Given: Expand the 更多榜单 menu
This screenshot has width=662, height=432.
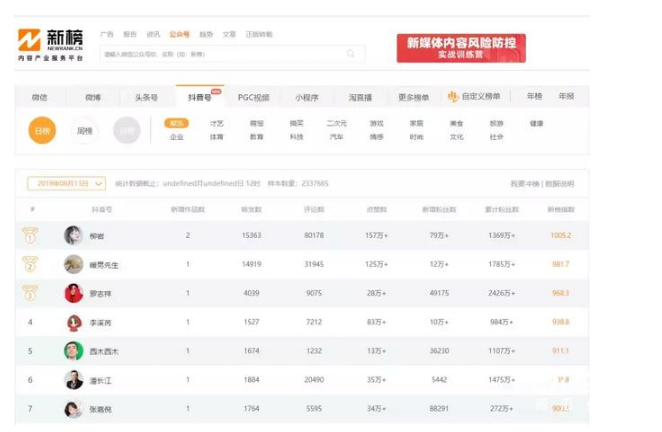Looking at the screenshot, I should [x=413, y=97].
